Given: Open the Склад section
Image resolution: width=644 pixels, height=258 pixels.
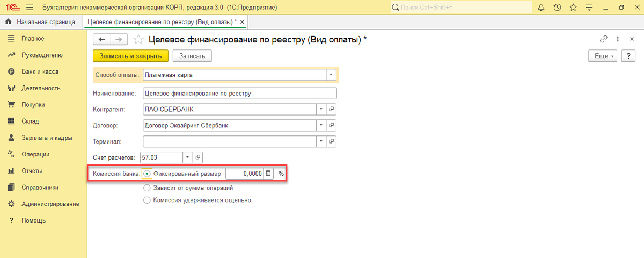Looking at the screenshot, I should pos(30,121).
